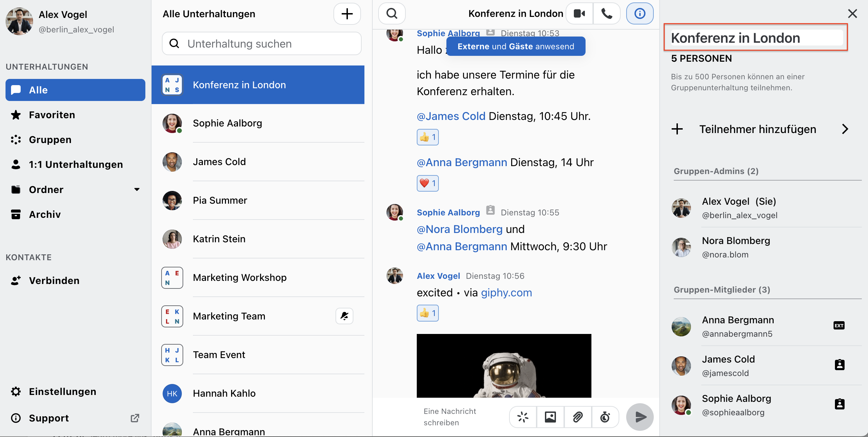Toggle the conversation info panel
The width and height of the screenshot is (868, 437).
click(x=640, y=14)
